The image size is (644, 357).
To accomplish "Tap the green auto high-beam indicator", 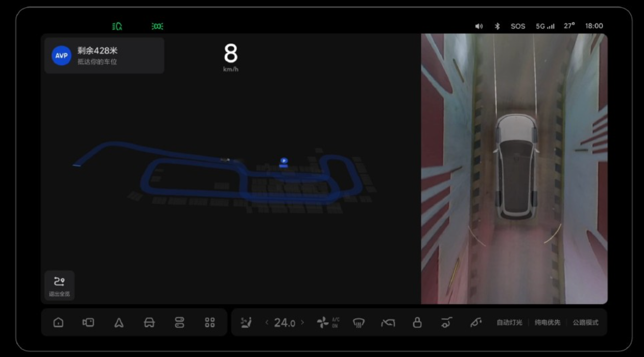I will click(x=117, y=26).
